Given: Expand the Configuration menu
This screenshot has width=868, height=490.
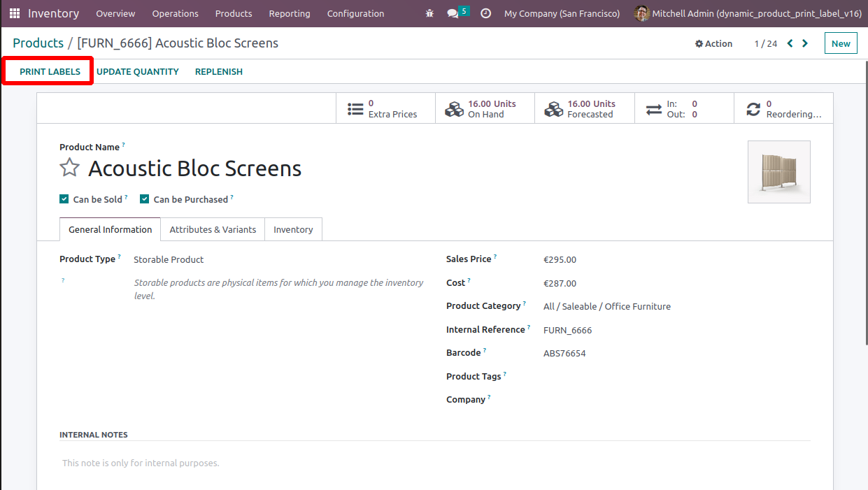Looking at the screenshot, I should point(355,13).
